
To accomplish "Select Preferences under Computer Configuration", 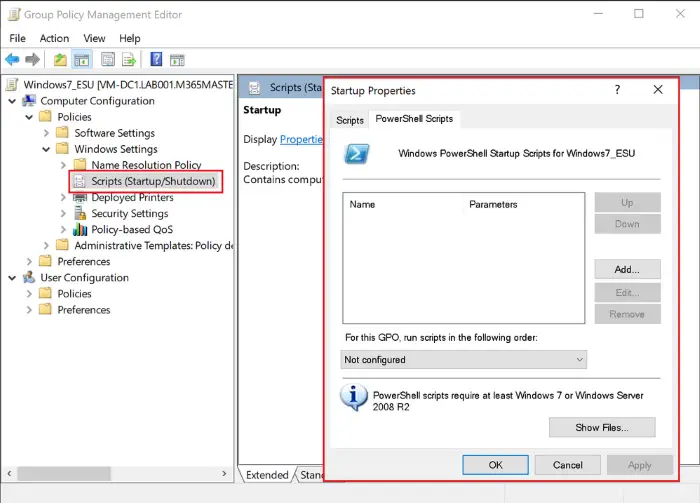I will 83,262.
